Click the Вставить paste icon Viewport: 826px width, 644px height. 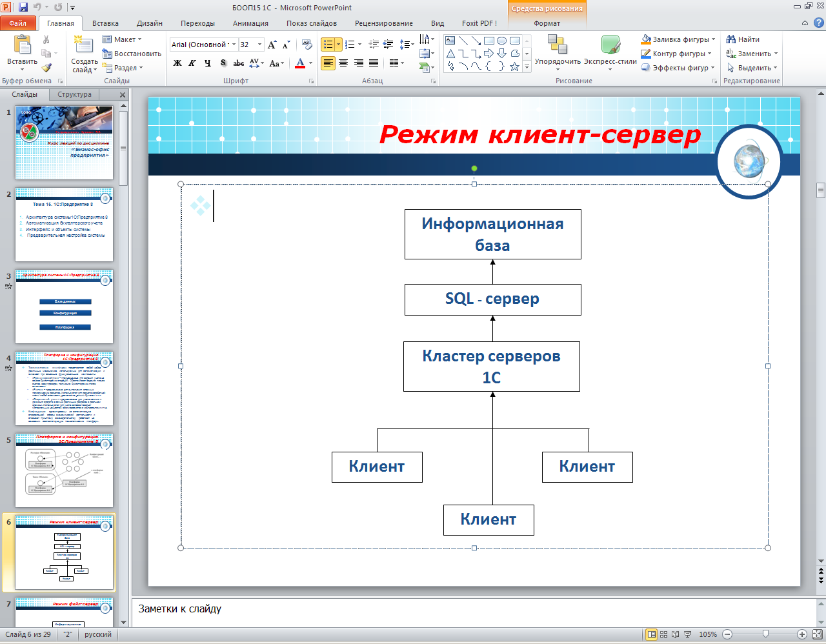[x=22, y=46]
